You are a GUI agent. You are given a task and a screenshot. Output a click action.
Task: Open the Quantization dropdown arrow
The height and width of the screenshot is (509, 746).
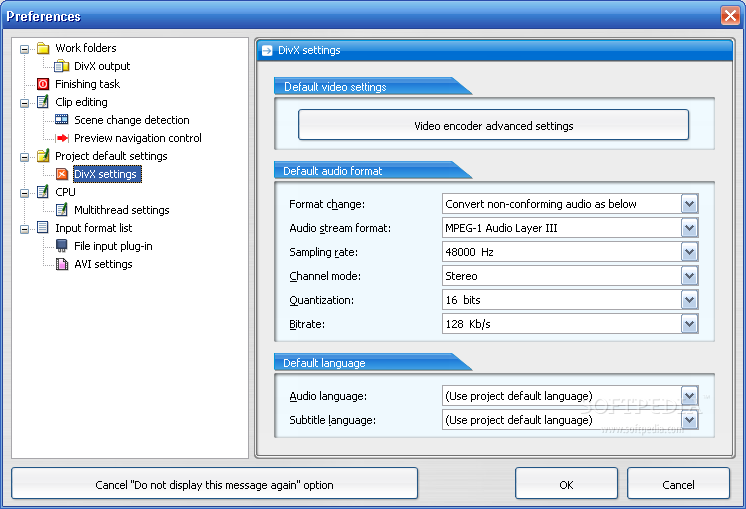(x=689, y=300)
